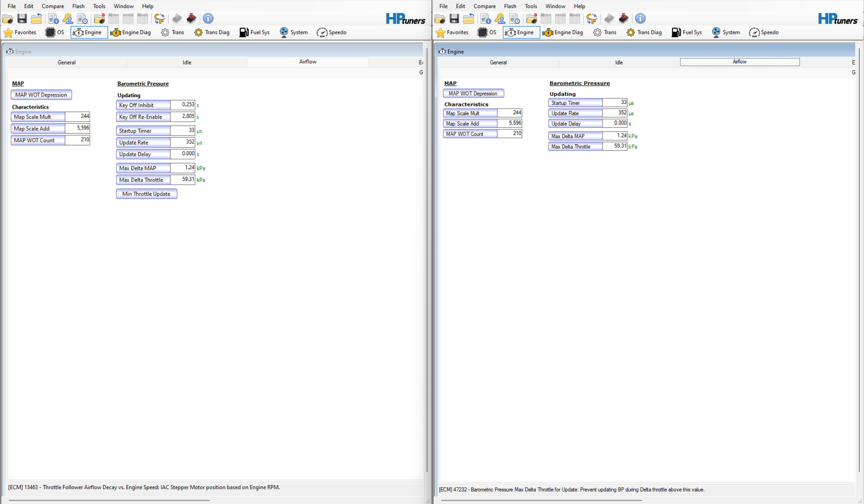Click the open tune file folder icon in left window
The width and height of the screenshot is (864, 504).
[8, 18]
